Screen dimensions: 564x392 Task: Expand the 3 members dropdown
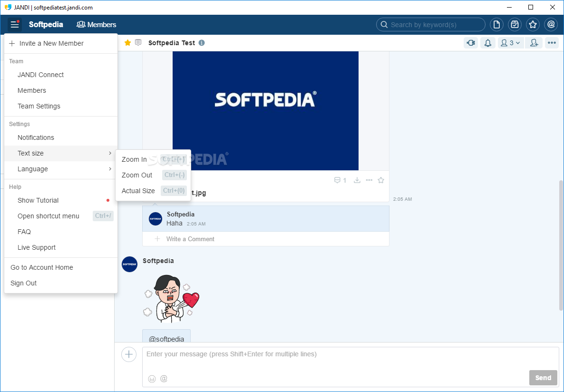(x=511, y=43)
